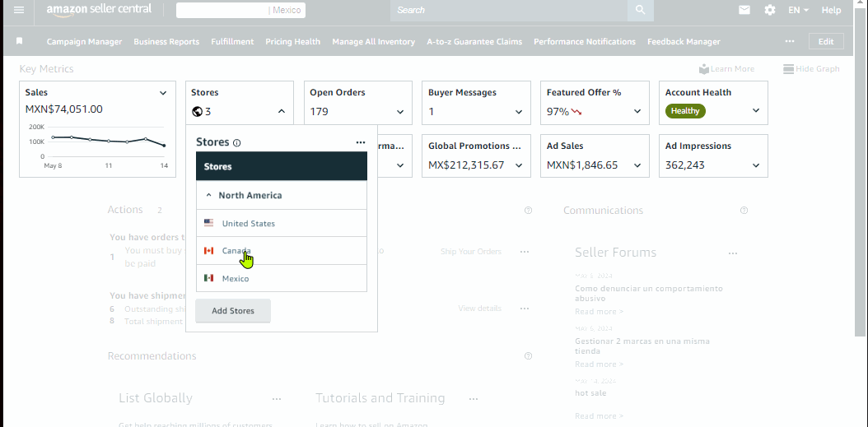Open Stores panel ellipsis menu
Image resolution: width=868 pixels, height=427 pixels.
(x=361, y=142)
